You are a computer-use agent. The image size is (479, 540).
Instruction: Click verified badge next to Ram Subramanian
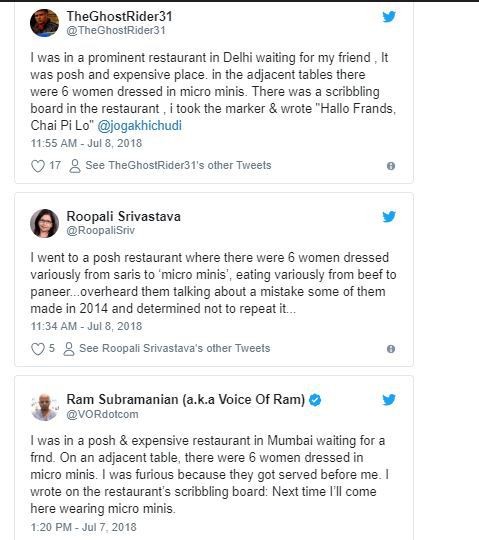[x=315, y=400]
